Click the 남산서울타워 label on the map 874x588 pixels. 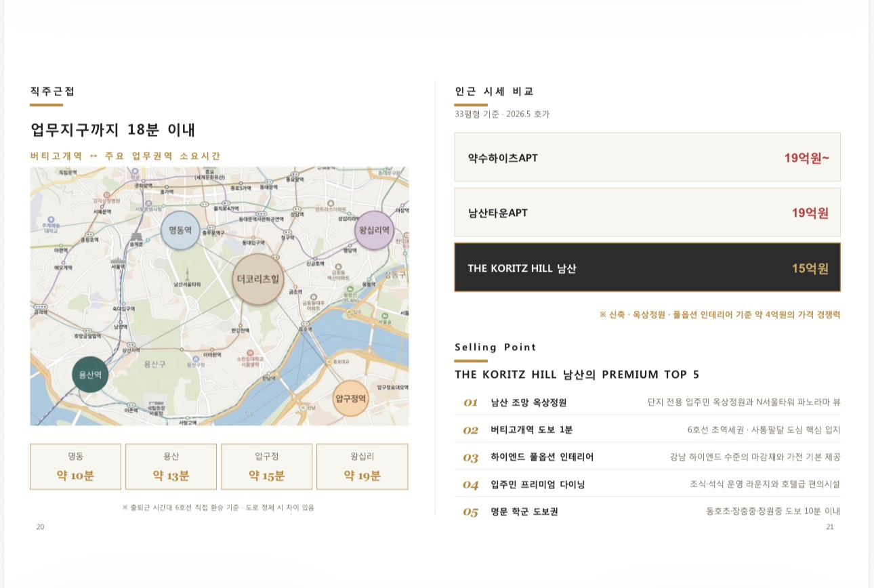click(x=187, y=285)
